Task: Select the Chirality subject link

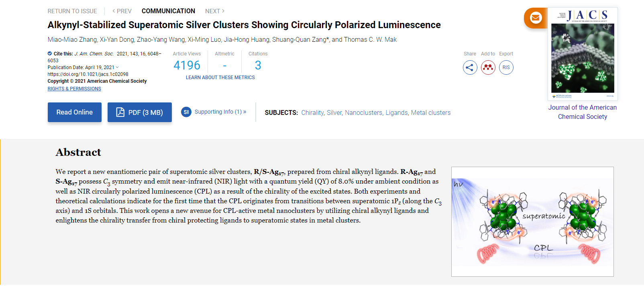Action: click(312, 113)
